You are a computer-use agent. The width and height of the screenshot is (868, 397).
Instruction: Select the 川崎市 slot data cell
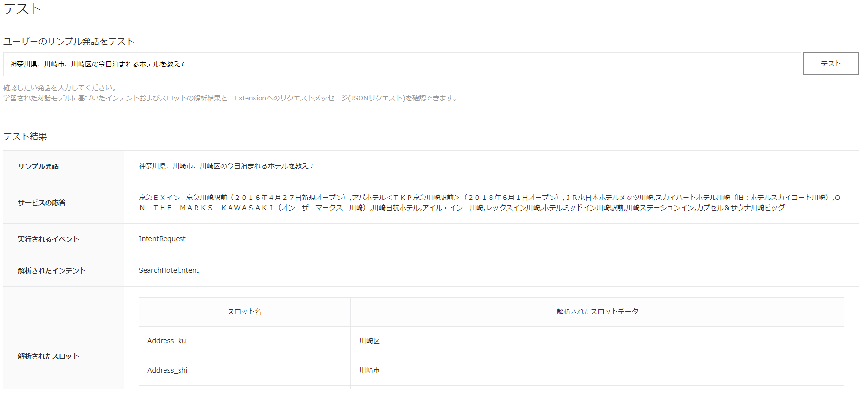[597, 371]
